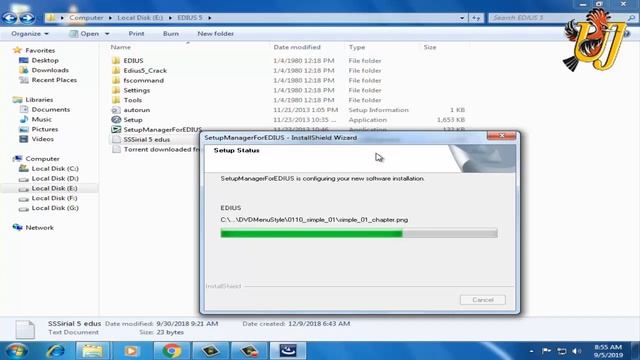Select Documents under Libraries
Image resolution: width=640 pixels, height=360 pixels.
[51, 109]
